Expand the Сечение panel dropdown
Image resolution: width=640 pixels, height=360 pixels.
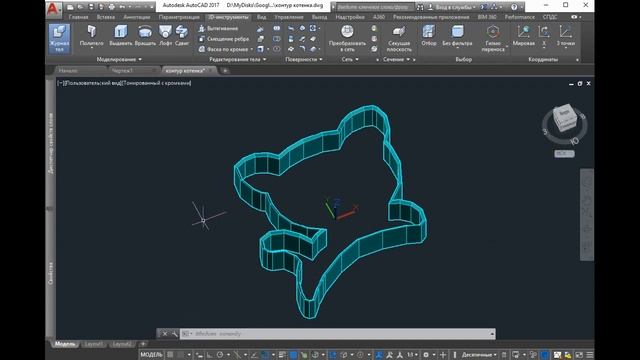click(x=396, y=59)
